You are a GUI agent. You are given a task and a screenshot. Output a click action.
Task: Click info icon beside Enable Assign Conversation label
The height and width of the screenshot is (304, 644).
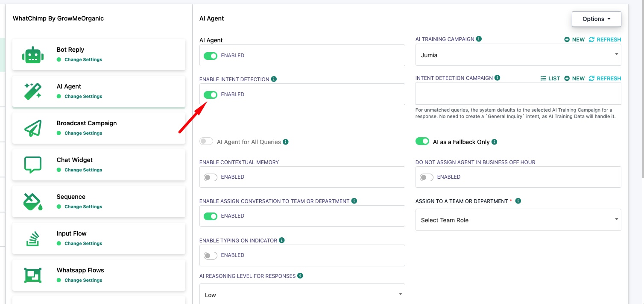coord(354,201)
